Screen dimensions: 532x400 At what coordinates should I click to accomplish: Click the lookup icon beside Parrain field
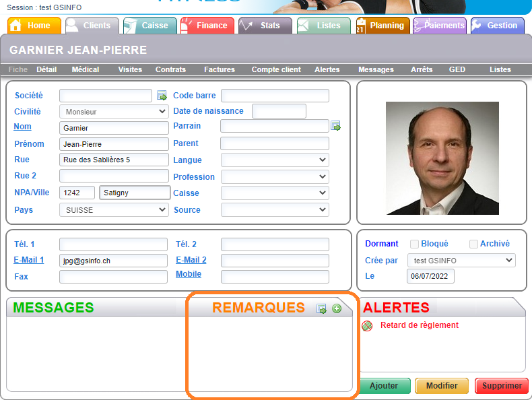click(x=335, y=126)
